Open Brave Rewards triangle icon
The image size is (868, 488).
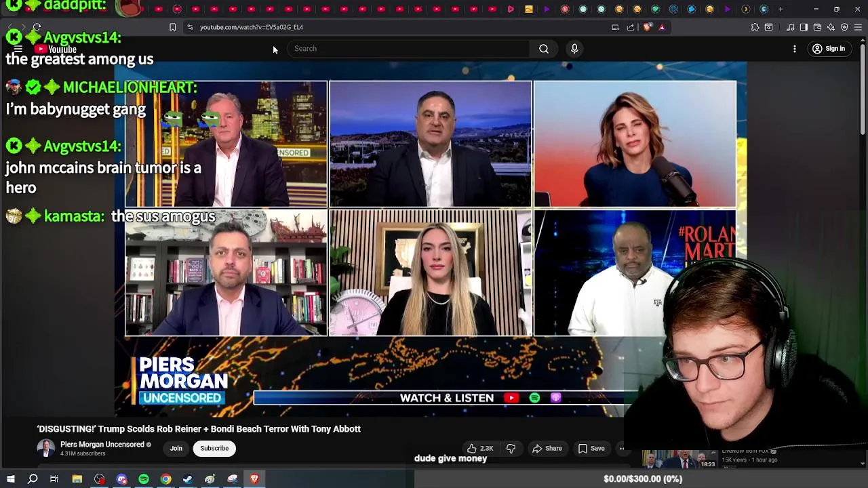pos(663,27)
